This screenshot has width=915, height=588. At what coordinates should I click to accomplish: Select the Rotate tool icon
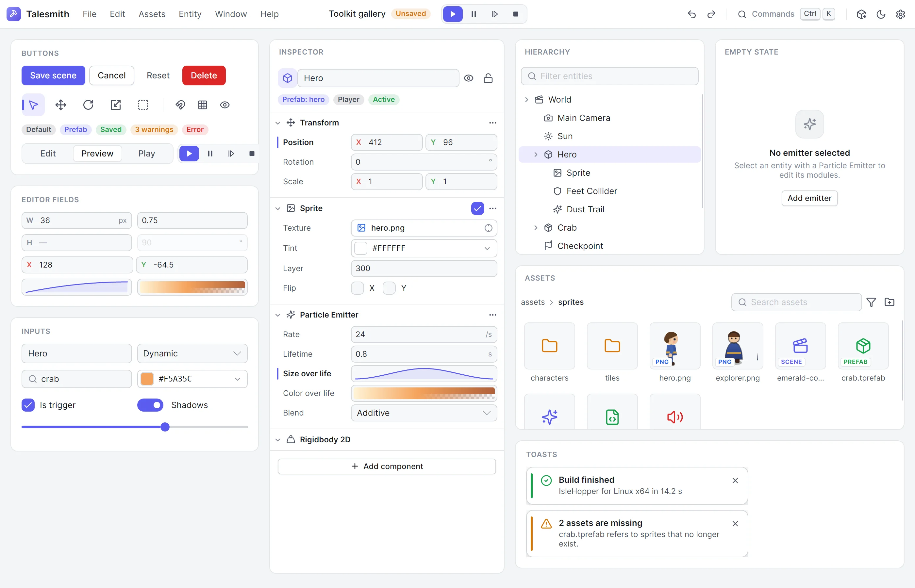(x=88, y=105)
